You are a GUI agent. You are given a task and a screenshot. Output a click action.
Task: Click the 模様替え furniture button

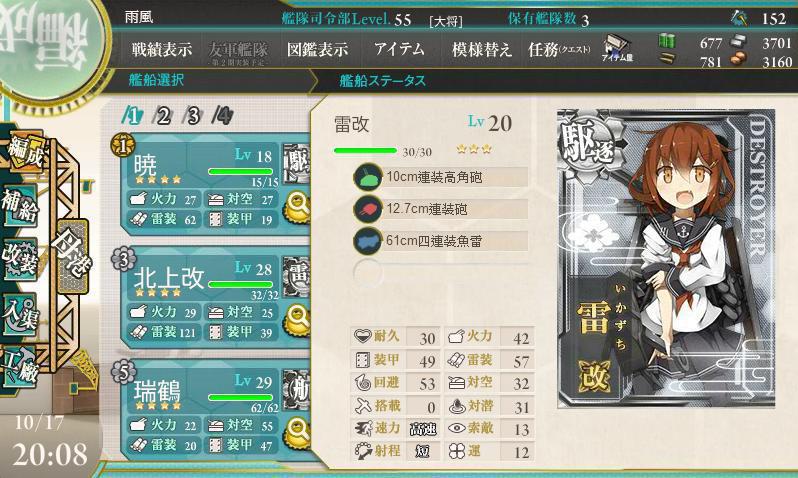click(x=481, y=49)
